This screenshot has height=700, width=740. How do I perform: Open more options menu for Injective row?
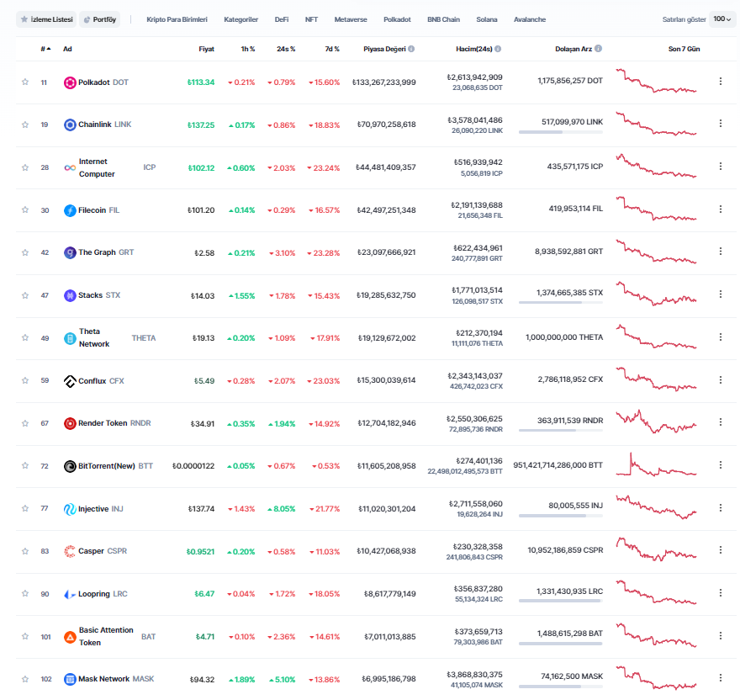coord(720,508)
